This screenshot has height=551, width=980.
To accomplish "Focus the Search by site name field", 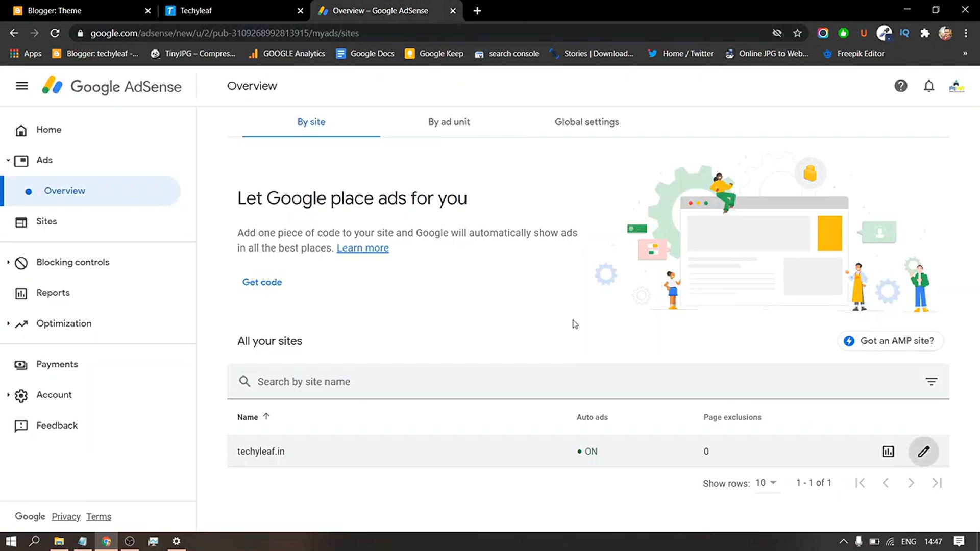I will (587, 382).
